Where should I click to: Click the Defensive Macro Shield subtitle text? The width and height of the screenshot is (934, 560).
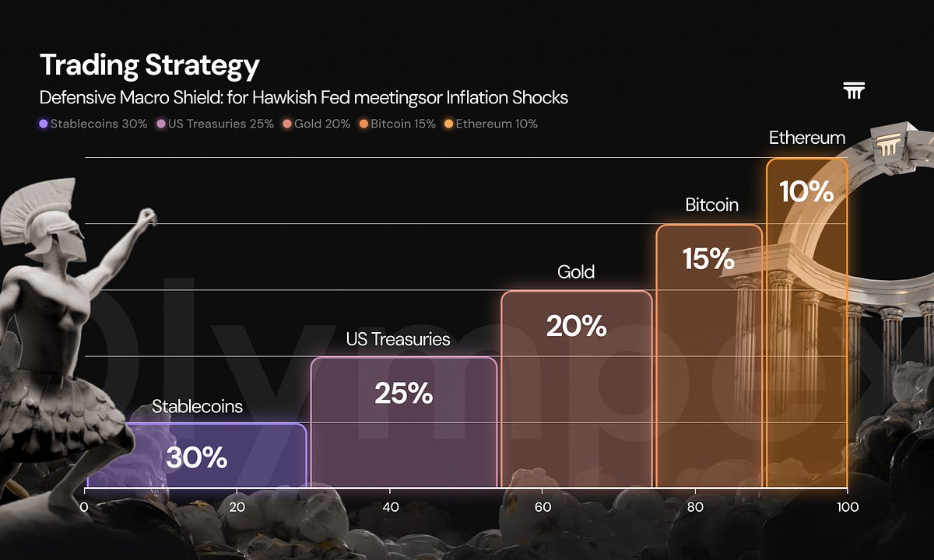(x=304, y=98)
